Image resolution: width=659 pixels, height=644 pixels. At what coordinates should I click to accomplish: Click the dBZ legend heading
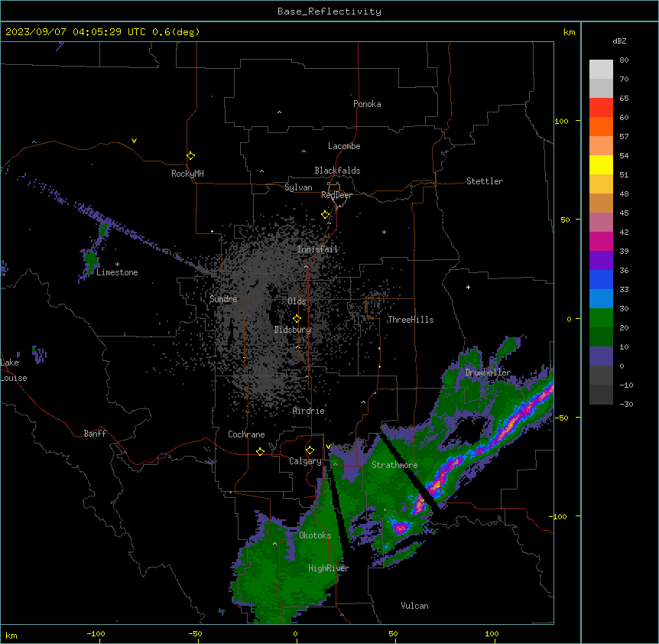619,41
